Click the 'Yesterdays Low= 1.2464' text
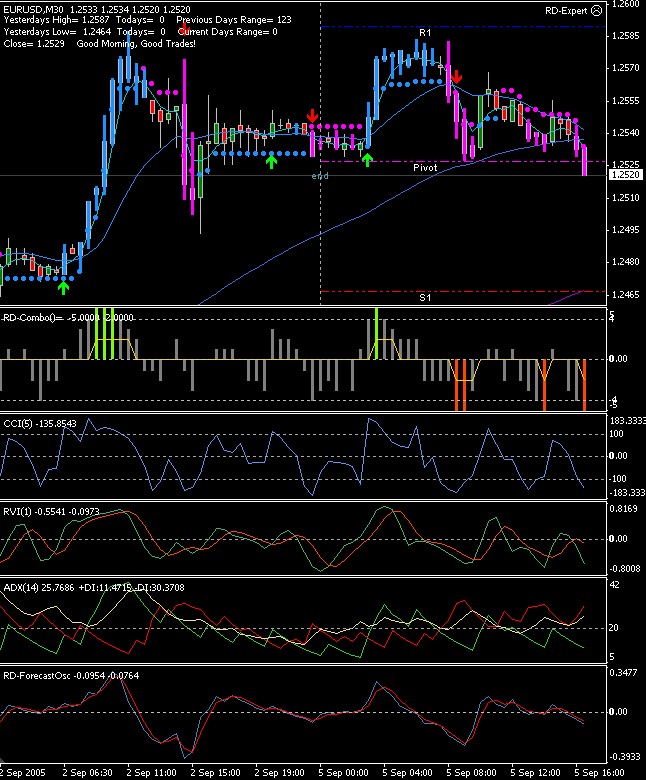The height and width of the screenshot is (780, 646). click(x=57, y=32)
